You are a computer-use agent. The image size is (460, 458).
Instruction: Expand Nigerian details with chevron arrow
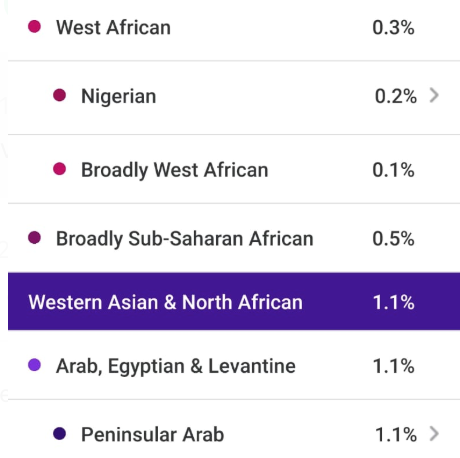click(434, 95)
